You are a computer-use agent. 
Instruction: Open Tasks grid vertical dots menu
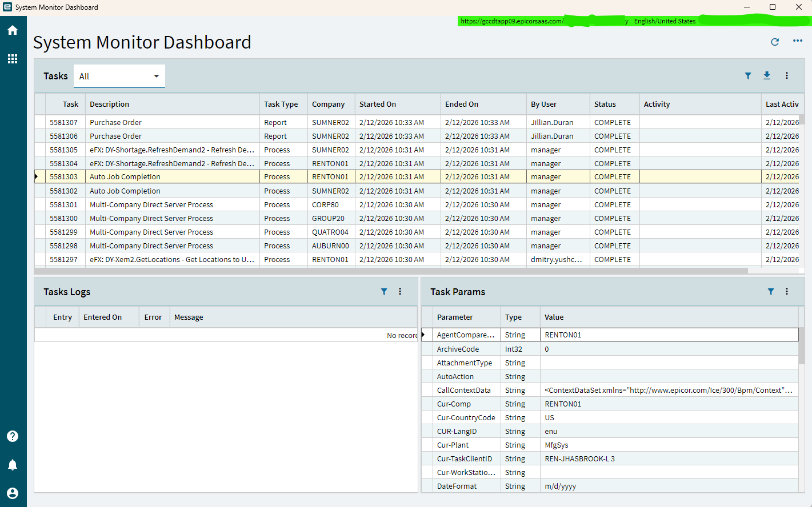pyautogui.click(x=787, y=76)
